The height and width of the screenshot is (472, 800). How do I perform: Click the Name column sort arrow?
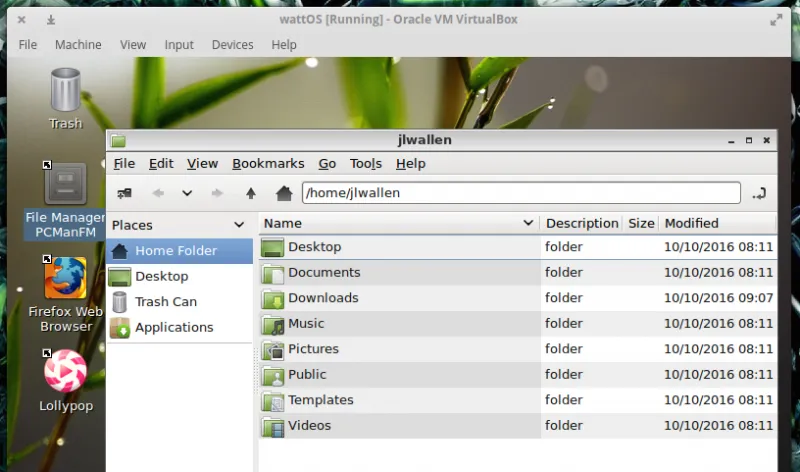pos(528,223)
